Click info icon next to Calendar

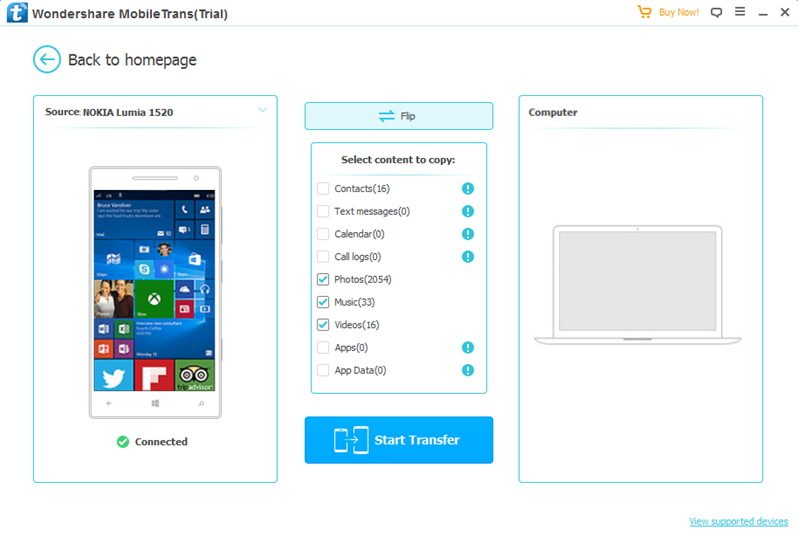468,234
